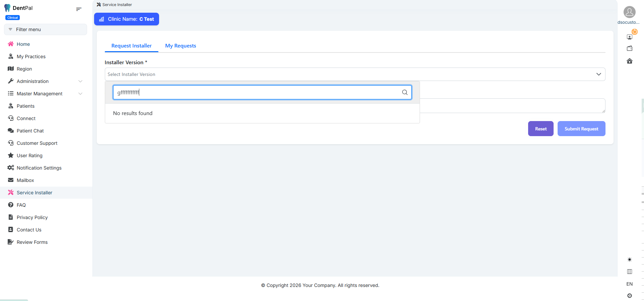
Task: Change language with EN selector
Action: coord(630,284)
